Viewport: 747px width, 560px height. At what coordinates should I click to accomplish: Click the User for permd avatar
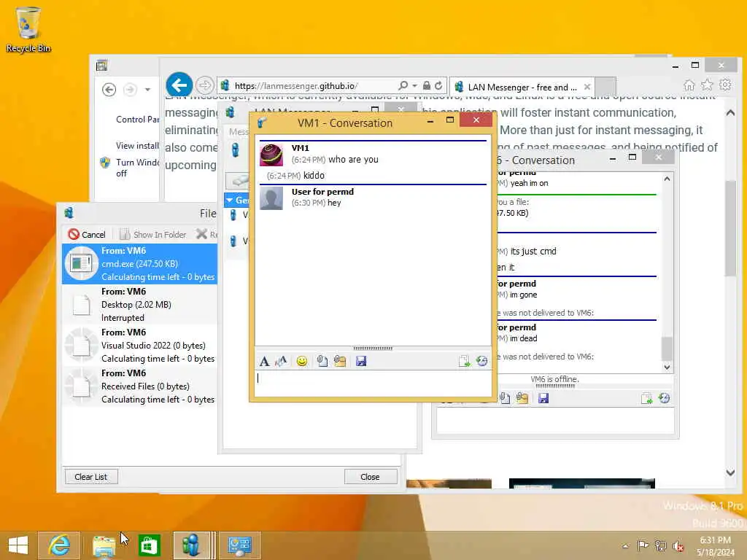[x=271, y=198]
